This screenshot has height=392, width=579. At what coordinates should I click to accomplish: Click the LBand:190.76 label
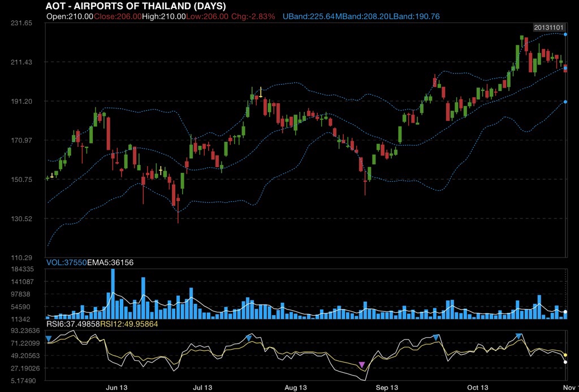(414, 16)
